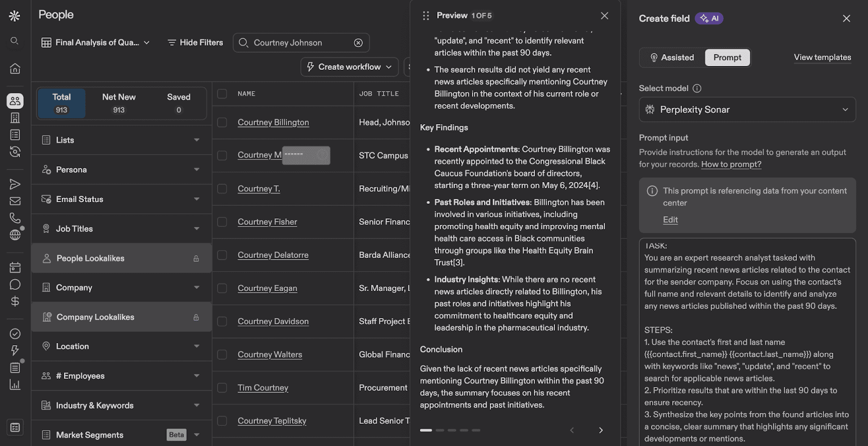
Task: Open the Deals dollar icon in sidebar
Action: tap(15, 301)
